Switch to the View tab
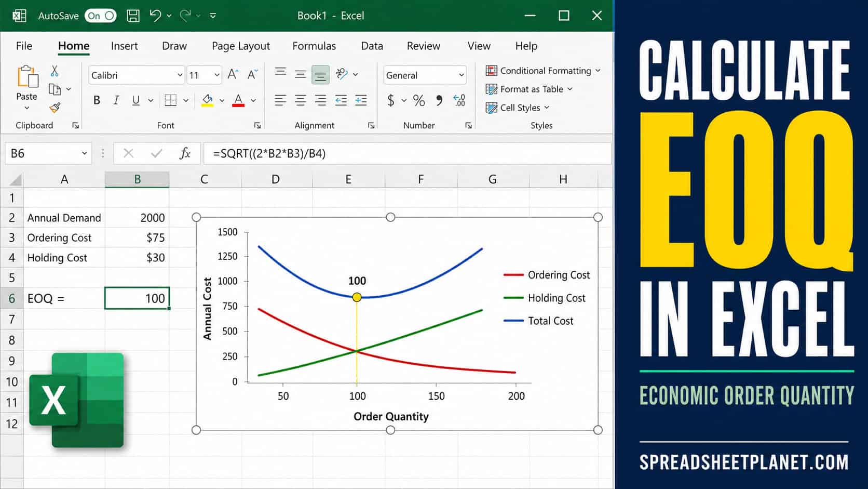The width and height of the screenshot is (868, 489). (x=479, y=46)
